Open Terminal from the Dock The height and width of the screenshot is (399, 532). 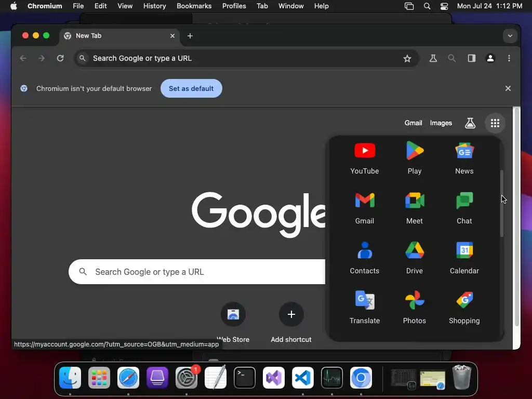point(245,378)
